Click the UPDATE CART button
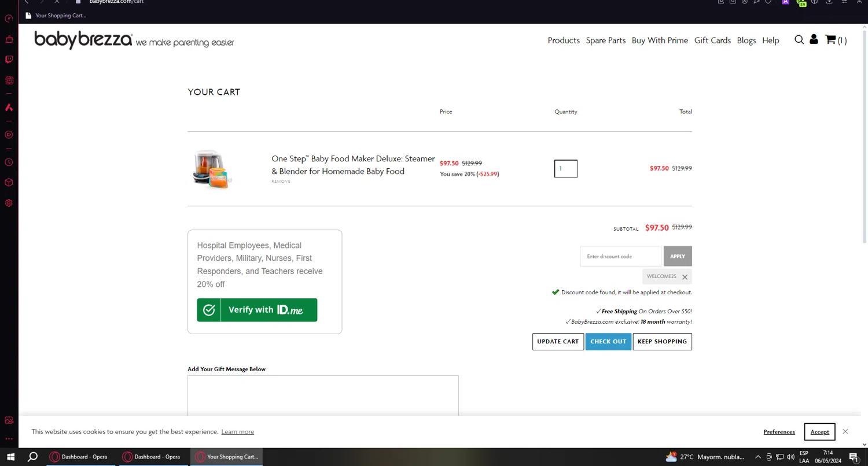Image resolution: width=868 pixels, height=466 pixels. click(x=558, y=342)
